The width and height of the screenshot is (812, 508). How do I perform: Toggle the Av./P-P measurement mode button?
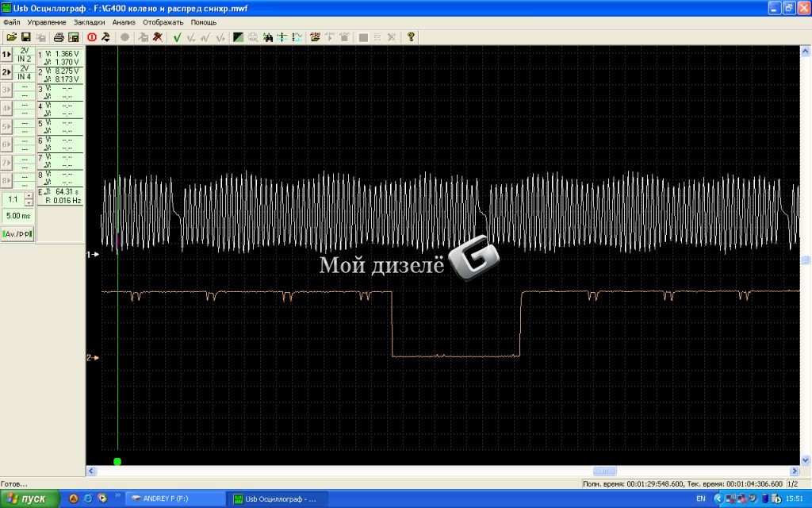click(17, 233)
